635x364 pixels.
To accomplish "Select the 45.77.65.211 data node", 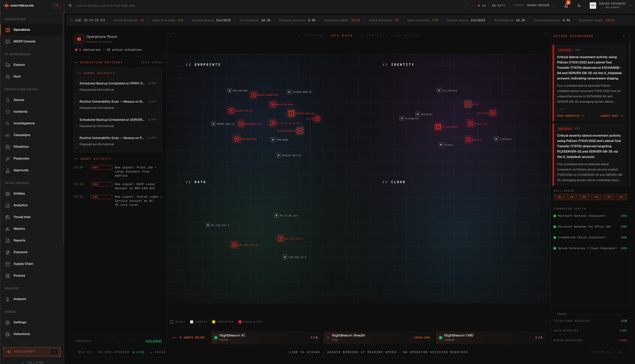I will point(276,216).
